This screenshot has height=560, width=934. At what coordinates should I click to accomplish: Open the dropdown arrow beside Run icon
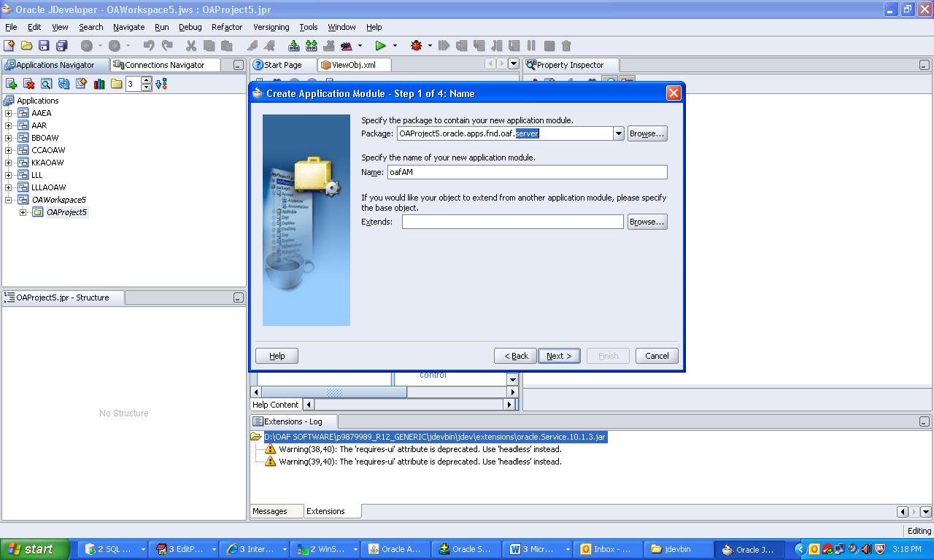(x=395, y=45)
